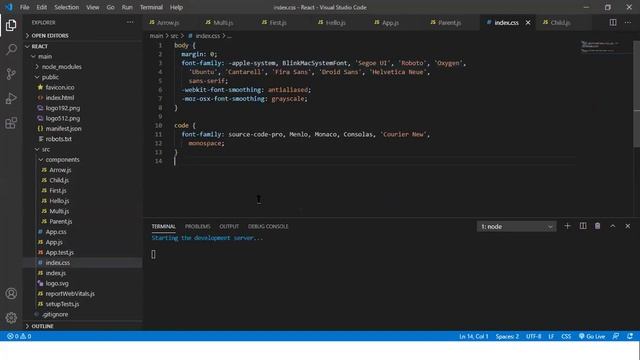Open notifications bell in status bar
This screenshot has height=360, width=640.
point(630,336)
